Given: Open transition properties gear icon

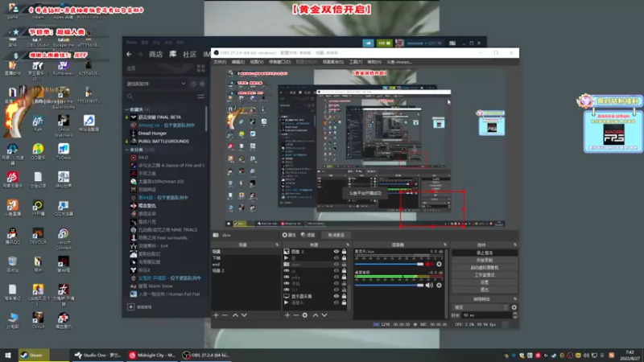Looking at the screenshot, I should pos(514,307).
